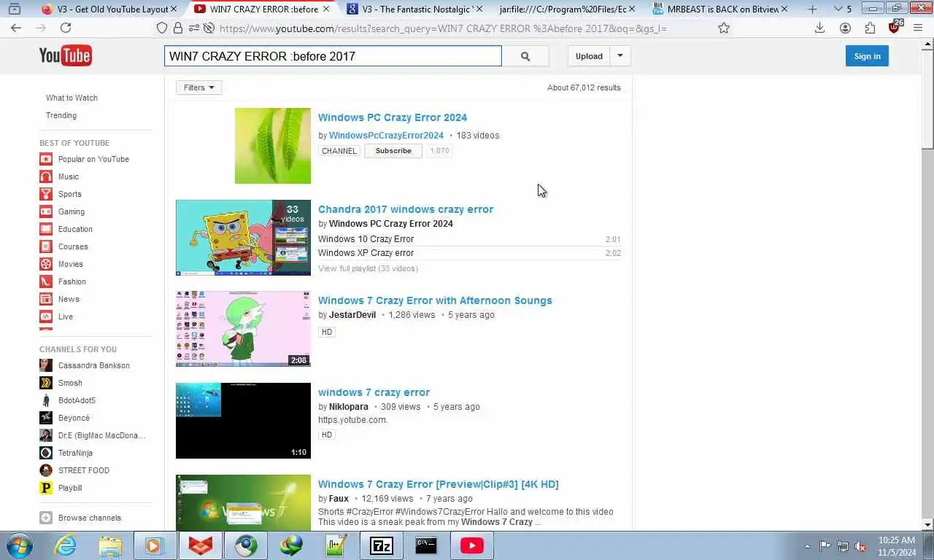Play the 1:10 windows 7 crazy error thumbnail

click(x=243, y=421)
